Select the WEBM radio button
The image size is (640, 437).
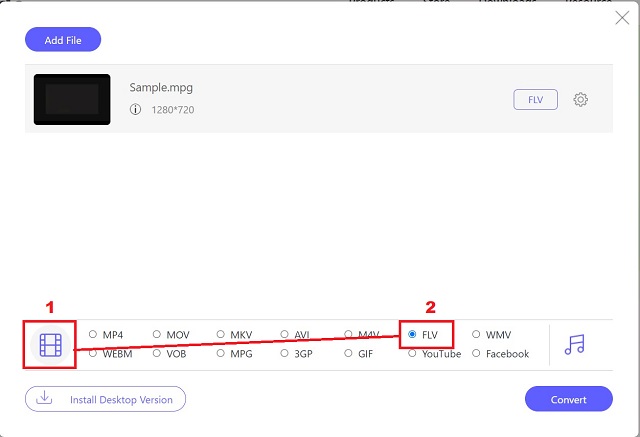(x=93, y=353)
